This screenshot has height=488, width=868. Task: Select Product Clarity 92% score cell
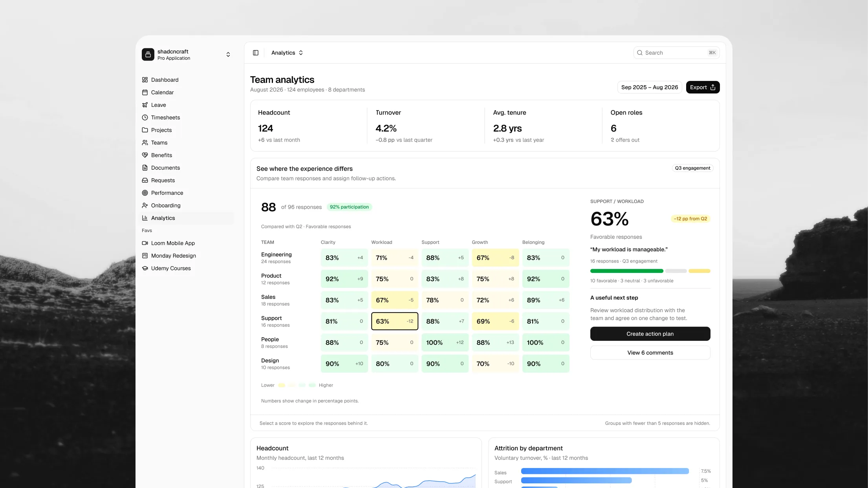[344, 279]
